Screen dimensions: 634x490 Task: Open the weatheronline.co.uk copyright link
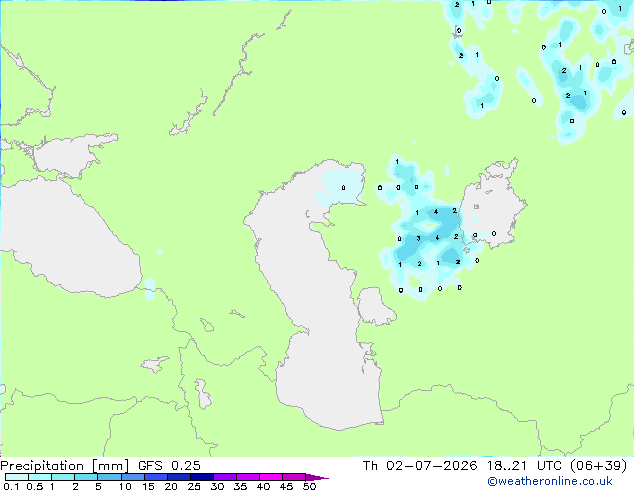click(x=550, y=481)
